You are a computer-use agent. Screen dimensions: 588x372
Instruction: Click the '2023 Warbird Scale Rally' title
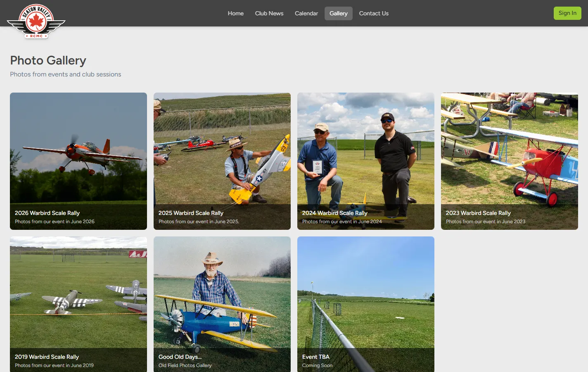tap(478, 213)
